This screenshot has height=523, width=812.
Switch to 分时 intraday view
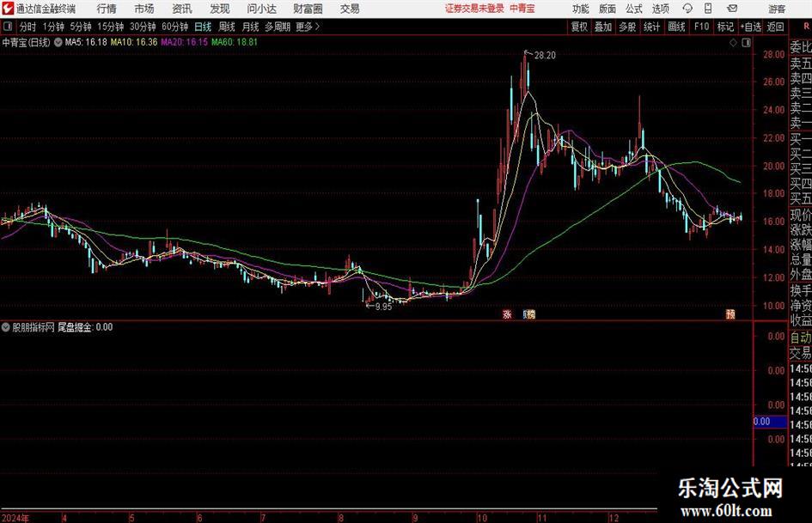[x=27, y=27]
